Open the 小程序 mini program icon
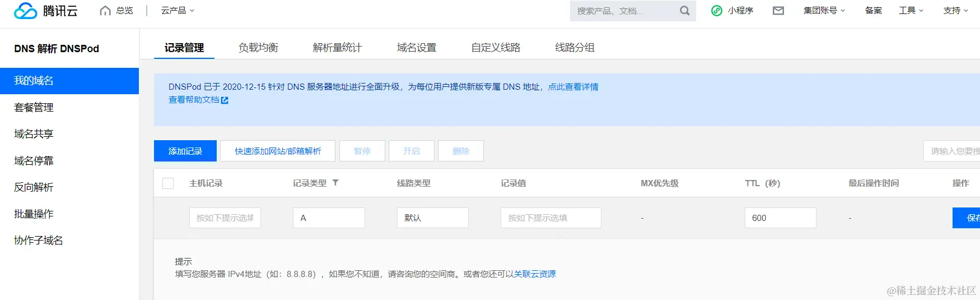 [717, 11]
